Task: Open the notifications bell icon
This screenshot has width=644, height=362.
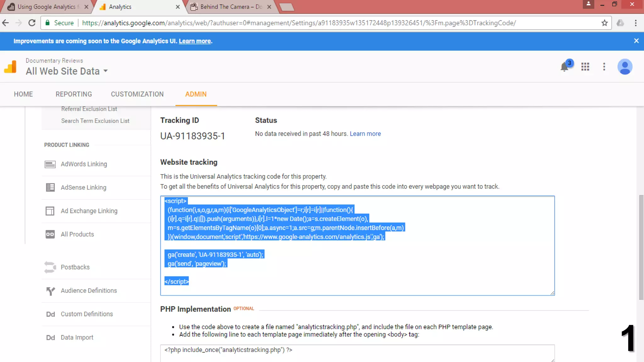Action: [564, 67]
